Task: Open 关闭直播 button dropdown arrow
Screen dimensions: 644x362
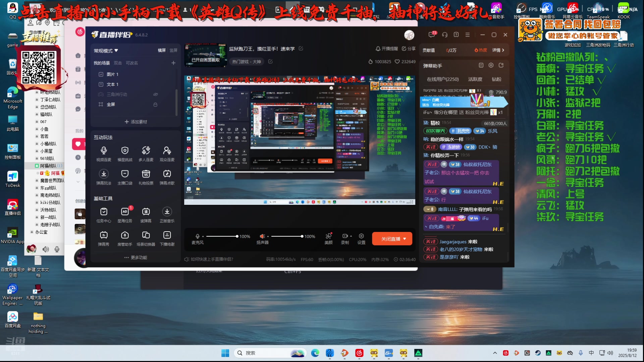Action: coord(405,239)
